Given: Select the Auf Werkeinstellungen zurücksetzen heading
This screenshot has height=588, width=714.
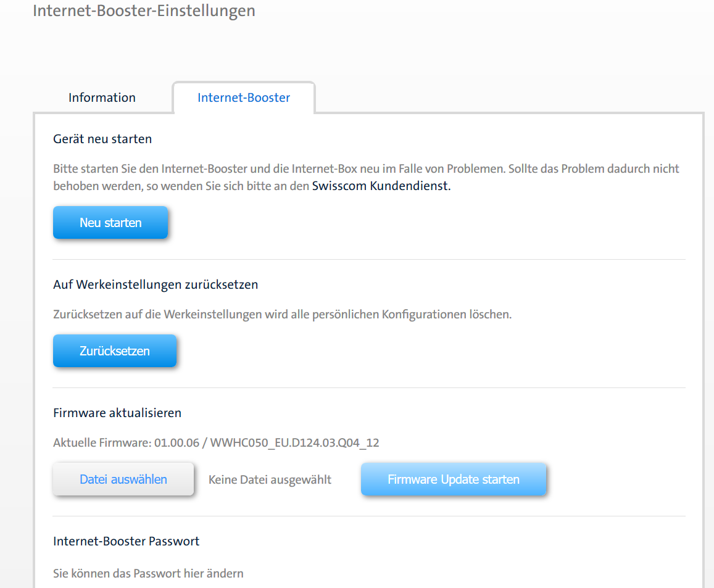Looking at the screenshot, I should pos(156,284).
